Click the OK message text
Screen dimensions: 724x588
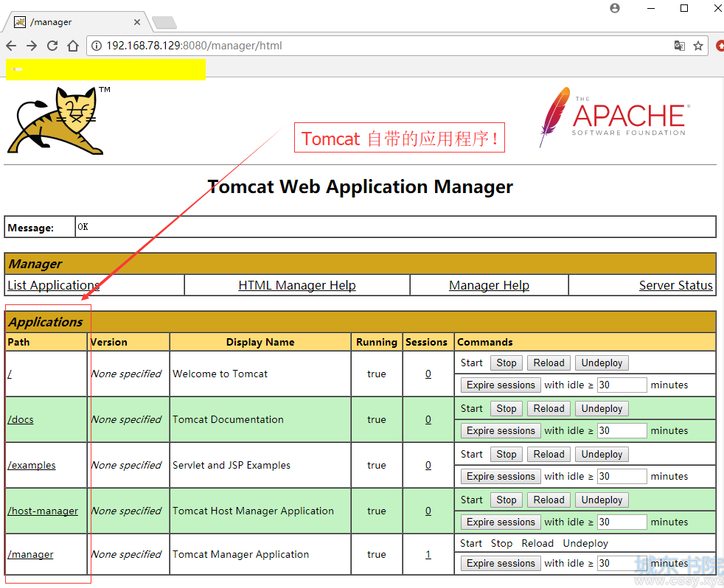[83, 227]
